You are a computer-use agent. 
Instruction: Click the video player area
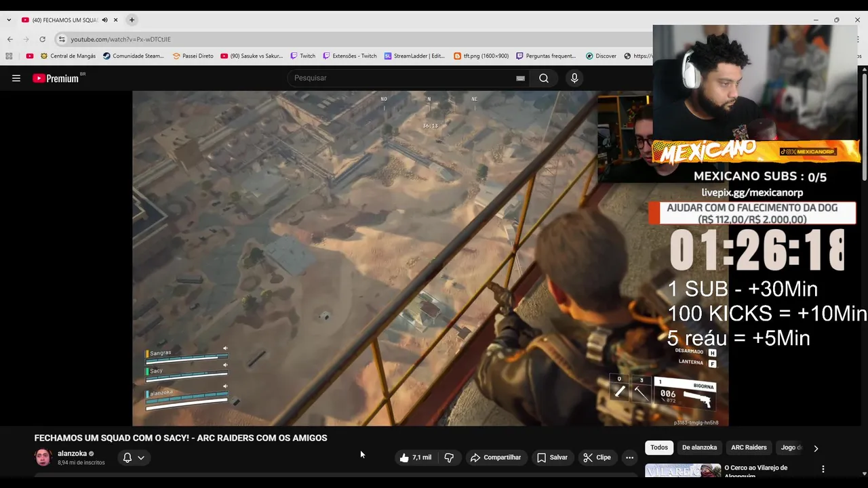pyautogui.click(x=430, y=258)
